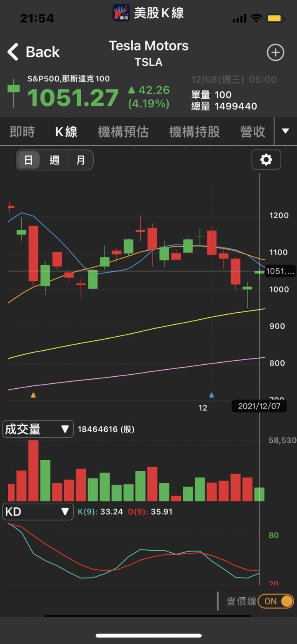
Task: Open the KD indicator dropdown
Action: [x=38, y=512]
